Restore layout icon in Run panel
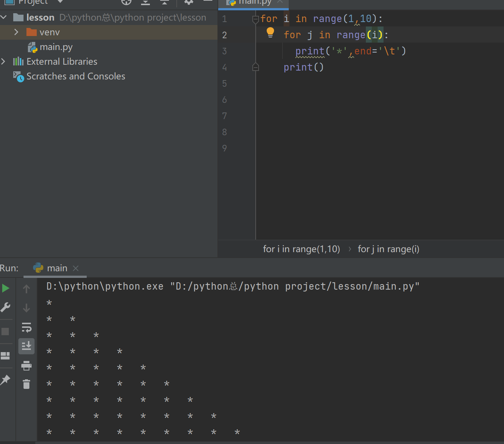The width and height of the screenshot is (504, 444). (x=5, y=356)
